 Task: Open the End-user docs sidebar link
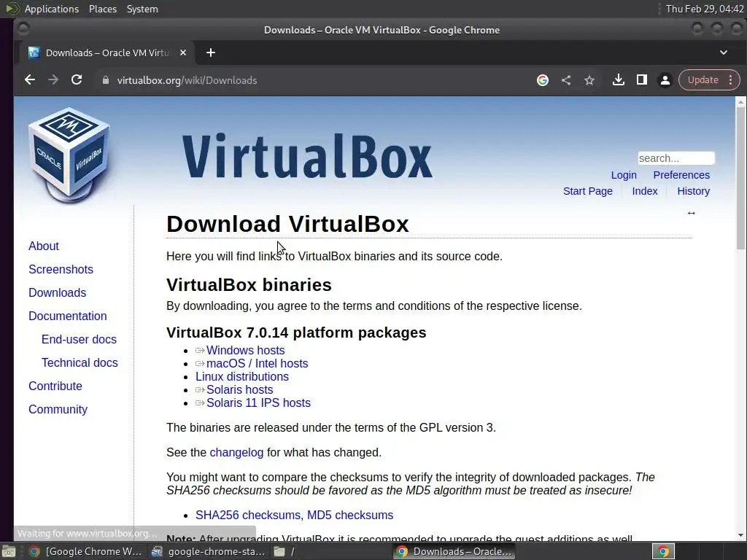[79, 339]
